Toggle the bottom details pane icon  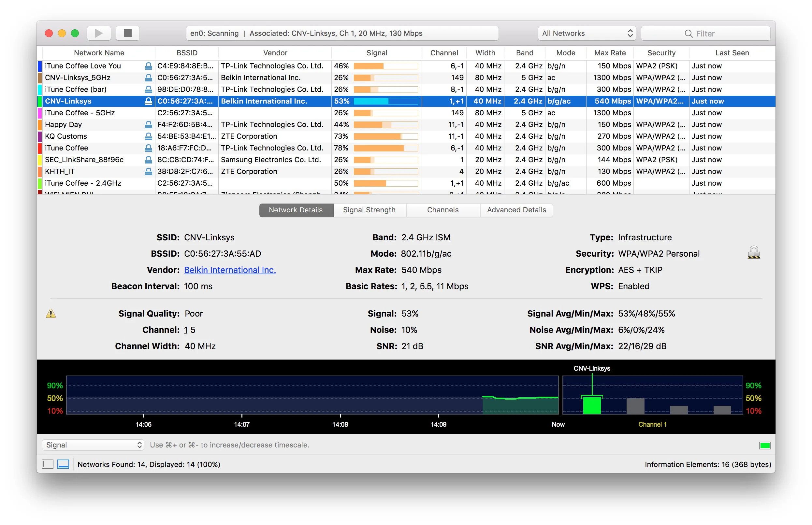63,464
